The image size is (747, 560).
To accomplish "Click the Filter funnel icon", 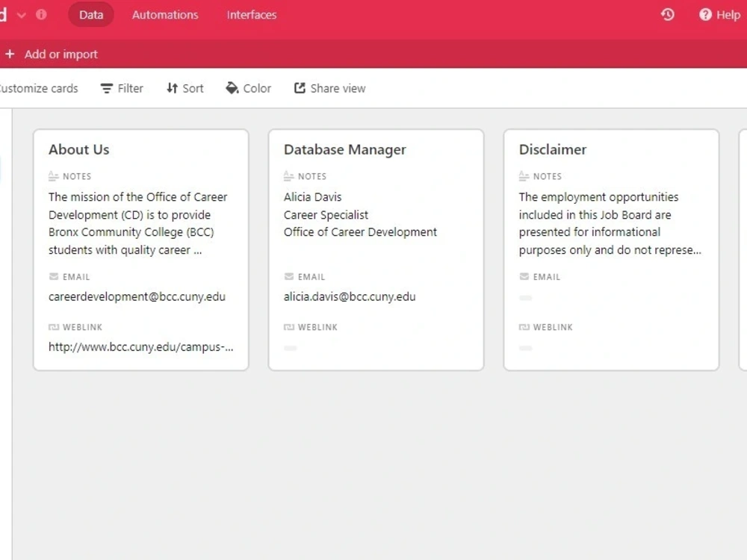I will [107, 88].
